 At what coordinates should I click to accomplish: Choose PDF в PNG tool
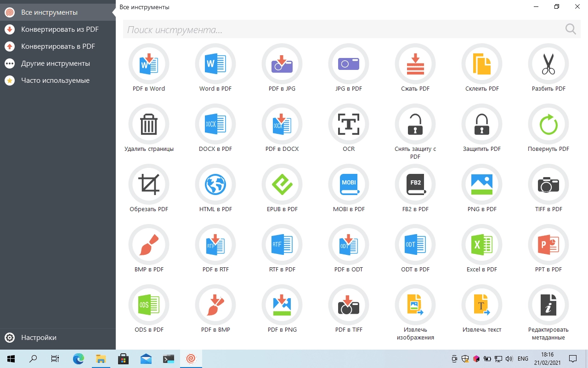pos(282,305)
